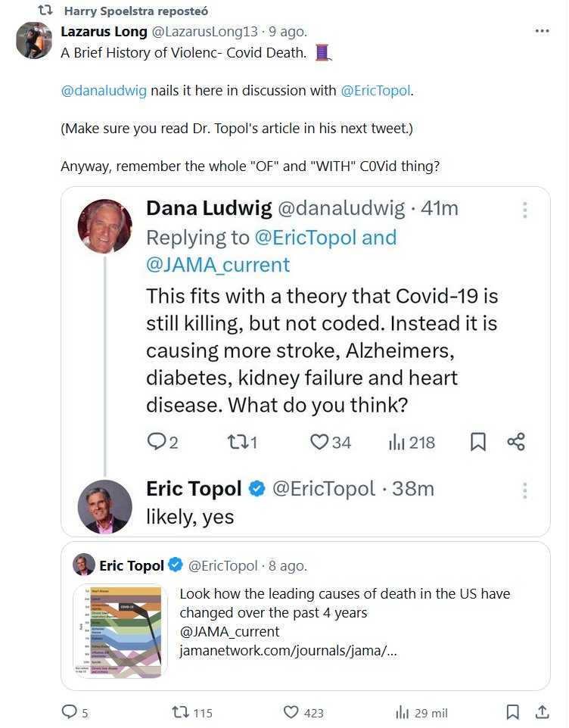Share the tweet using the share icon
This screenshot has height=728, width=569.
(542, 712)
